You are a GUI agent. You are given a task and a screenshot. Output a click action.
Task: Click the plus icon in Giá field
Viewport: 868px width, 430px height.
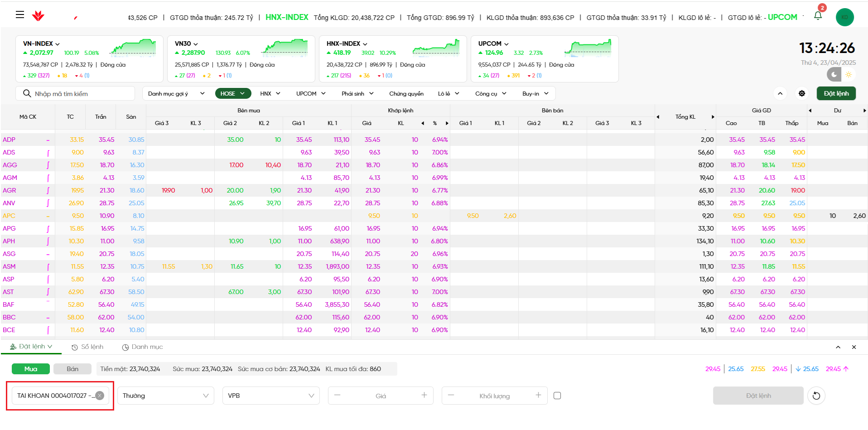point(424,395)
